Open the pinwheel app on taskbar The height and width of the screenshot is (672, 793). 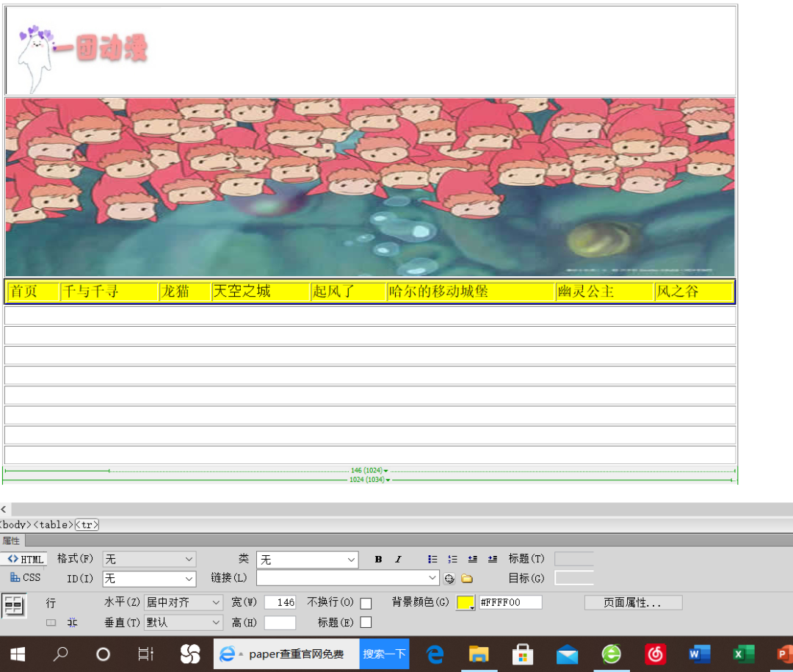[x=190, y=654]
